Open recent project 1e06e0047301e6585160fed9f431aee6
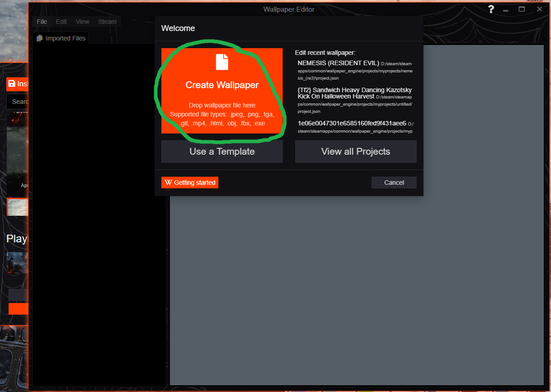This screenshot has height=392, width=551. coord(355,127)
